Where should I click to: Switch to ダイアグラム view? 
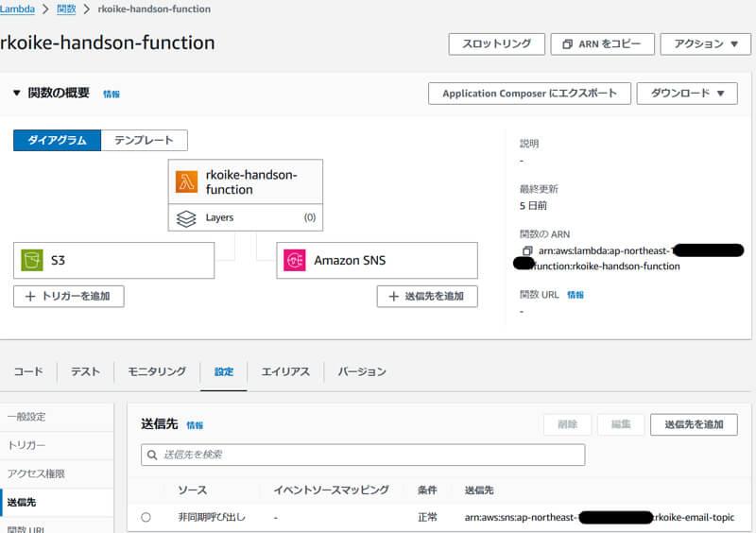tap(57, 141)
